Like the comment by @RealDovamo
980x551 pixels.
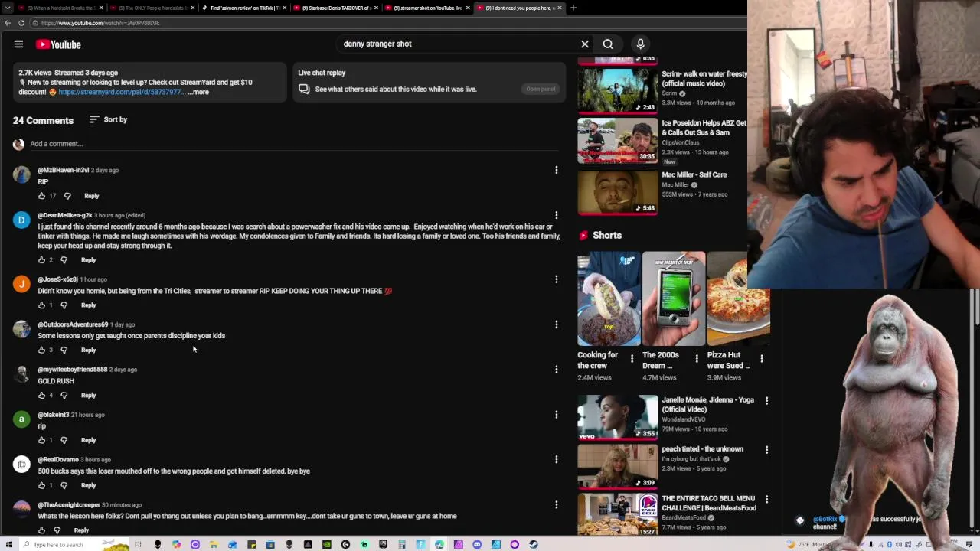(x=42, y=485)
